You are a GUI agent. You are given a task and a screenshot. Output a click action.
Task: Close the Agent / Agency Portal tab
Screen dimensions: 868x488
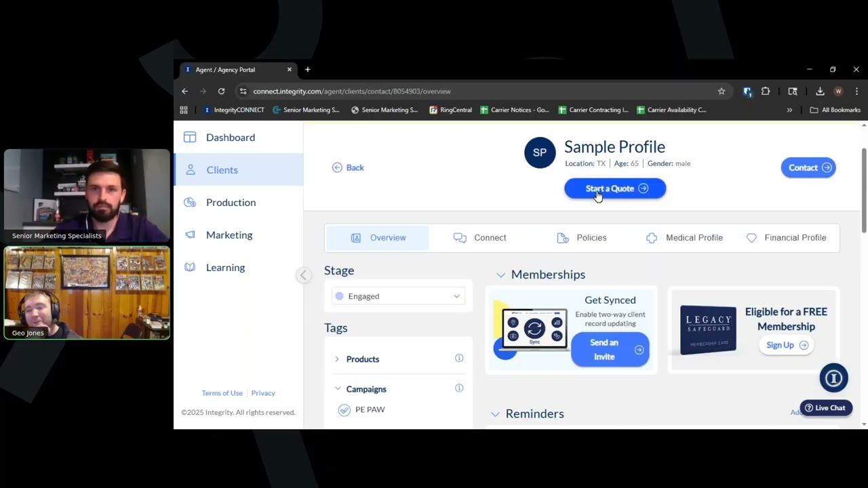[x=290, y=70]
